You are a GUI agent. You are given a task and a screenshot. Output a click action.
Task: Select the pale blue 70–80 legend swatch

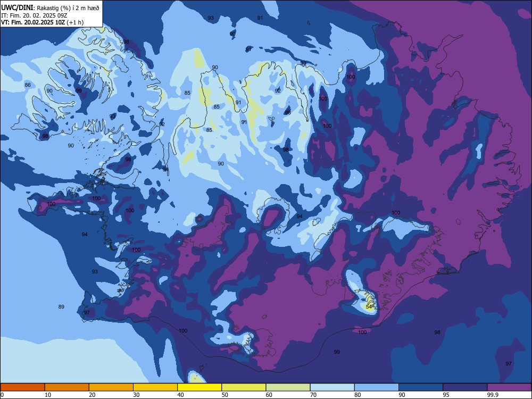click(x=332, y=387)
